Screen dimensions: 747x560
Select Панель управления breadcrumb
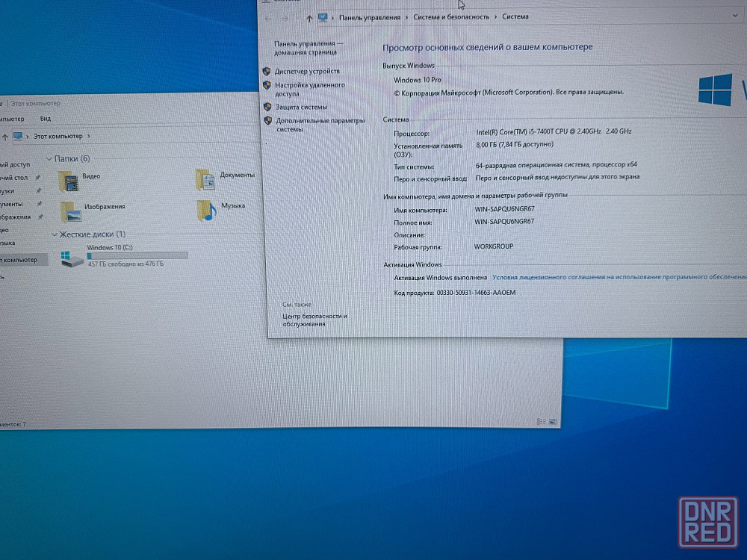point(370,18)
